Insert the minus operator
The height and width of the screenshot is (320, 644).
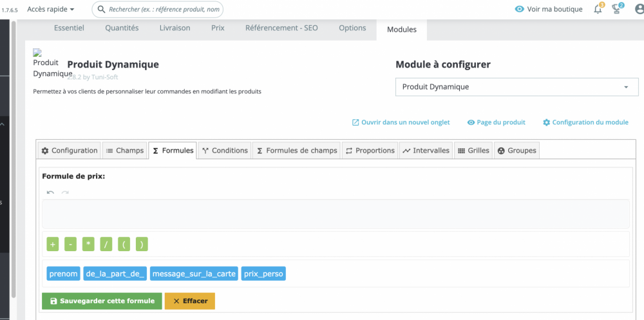[71, 244]
